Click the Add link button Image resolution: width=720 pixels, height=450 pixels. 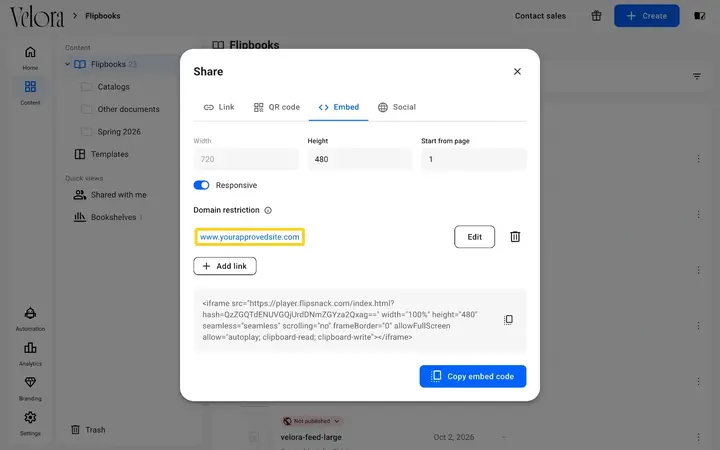225,266
